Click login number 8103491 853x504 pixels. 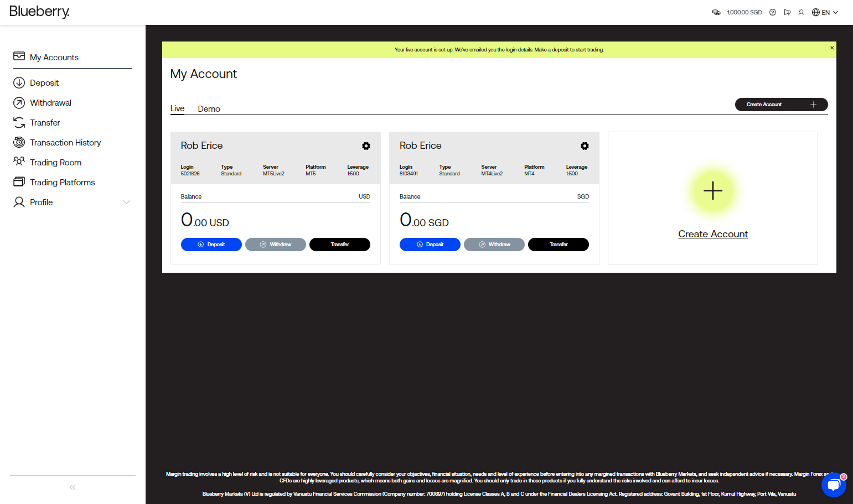click(x=409, y=174)
